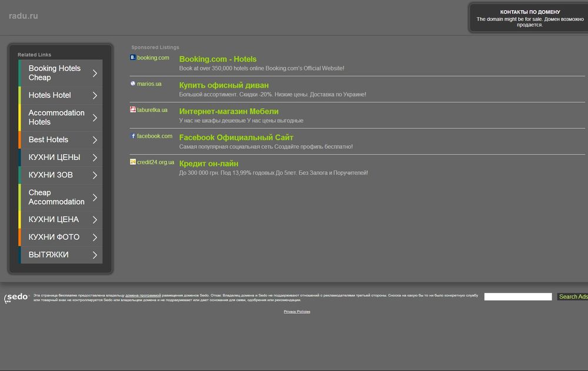Open Cheap Accommodation related link
Viewport: 588px width, 371px height.
click(61, 198)
